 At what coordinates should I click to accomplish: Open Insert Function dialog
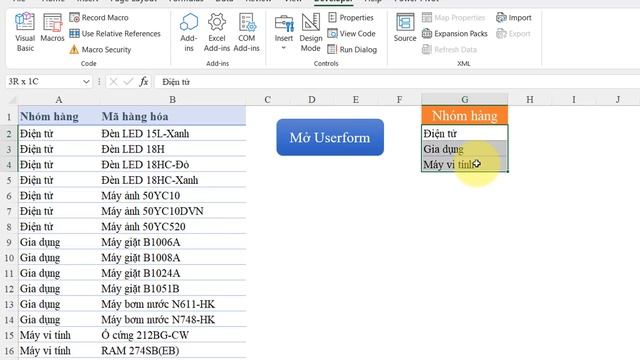[x=144, y=82]
